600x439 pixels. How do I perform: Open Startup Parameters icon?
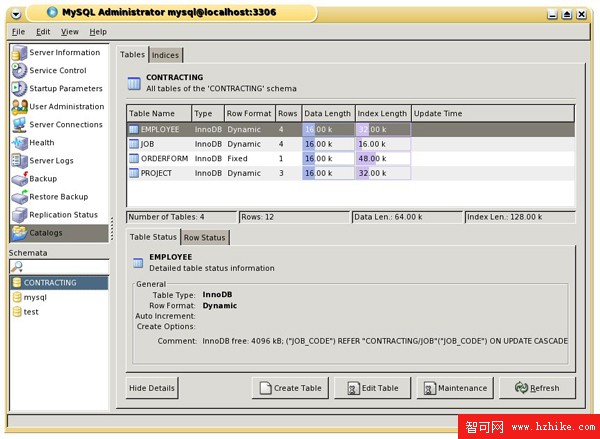click(x=19, y=88)
